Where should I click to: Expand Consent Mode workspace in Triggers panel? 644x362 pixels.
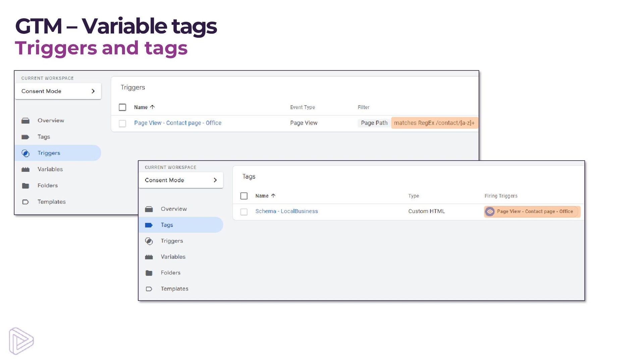pos(93,91)
